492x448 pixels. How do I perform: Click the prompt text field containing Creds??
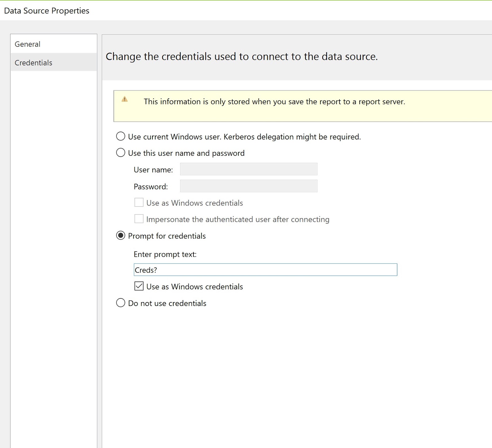tap(265, 270)
